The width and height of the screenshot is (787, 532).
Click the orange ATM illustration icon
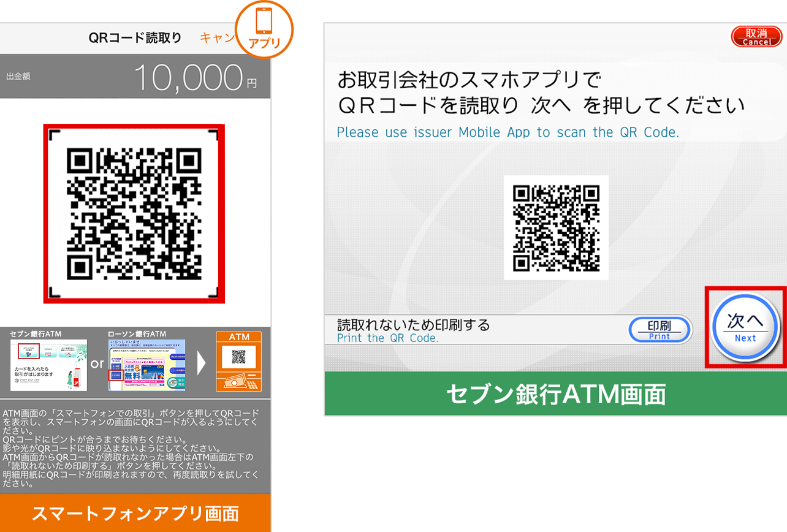click(238, 361)
